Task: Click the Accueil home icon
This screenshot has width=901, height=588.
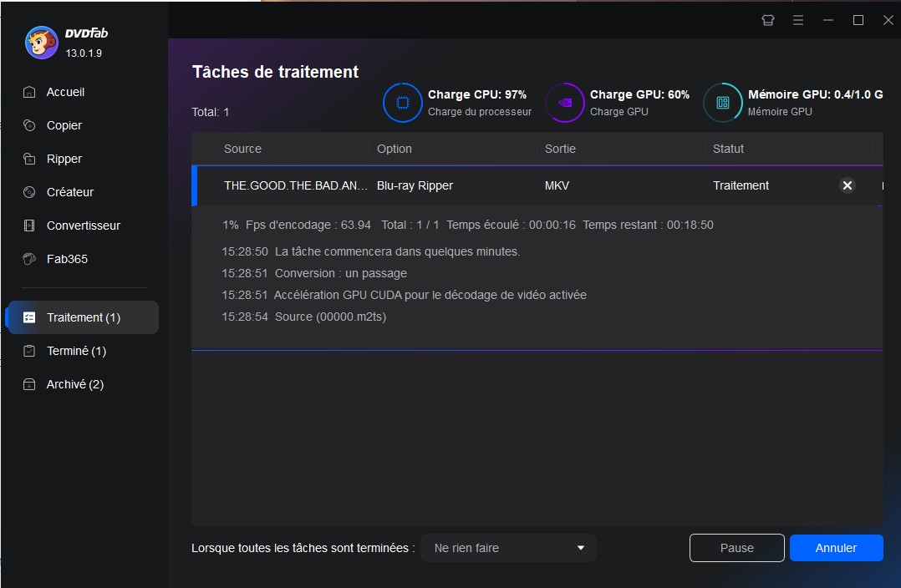Action: tap(29, 92)
